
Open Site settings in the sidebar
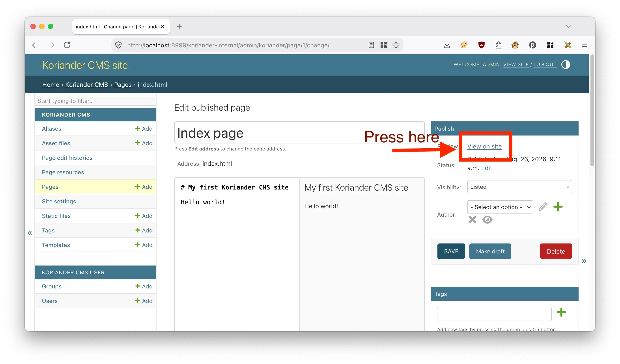(x=59, y=201)
